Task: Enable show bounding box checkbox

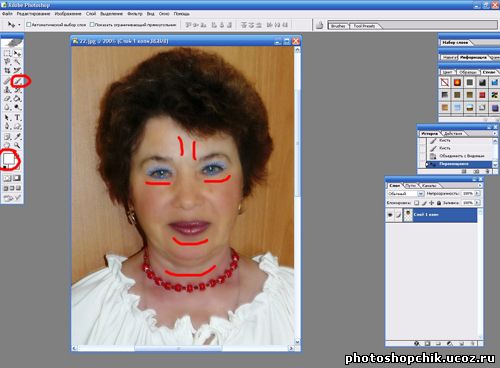Action: click(x=92, y=24)
